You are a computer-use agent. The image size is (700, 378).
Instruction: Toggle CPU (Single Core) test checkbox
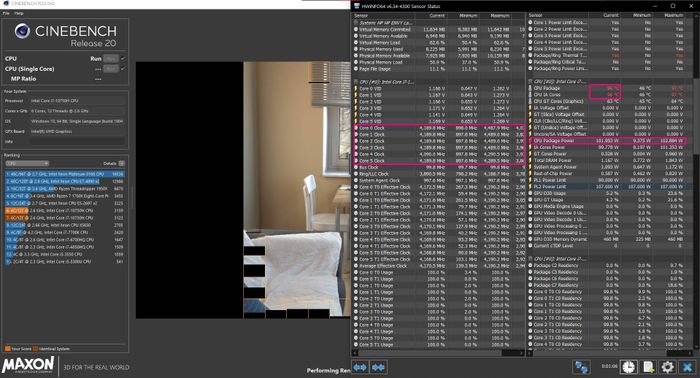(123, 68)
